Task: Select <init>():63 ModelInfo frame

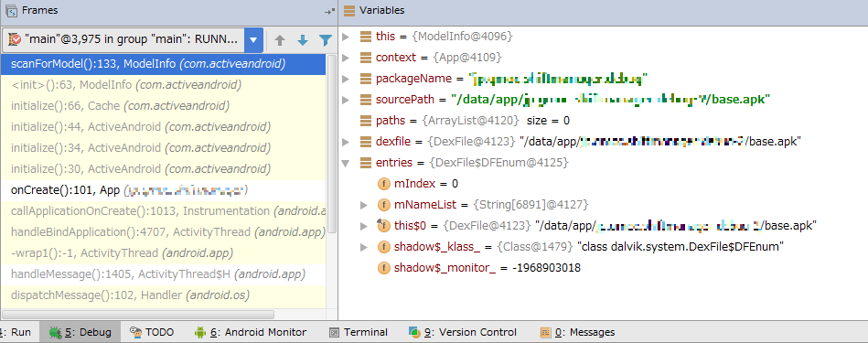Action: 164,85
